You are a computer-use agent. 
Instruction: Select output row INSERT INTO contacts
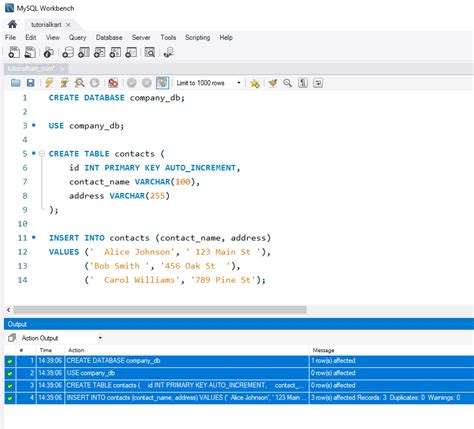coord(239,398)
